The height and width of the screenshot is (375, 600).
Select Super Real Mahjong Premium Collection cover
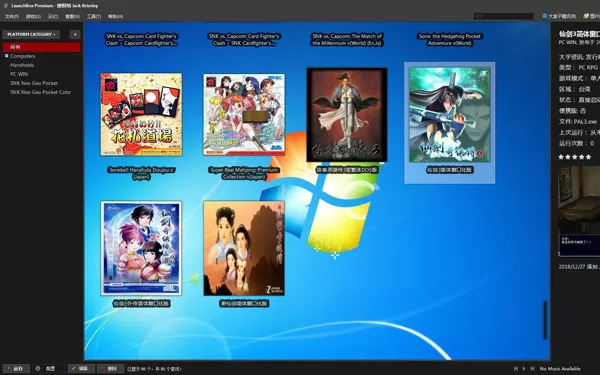click(x=244, y=114)
